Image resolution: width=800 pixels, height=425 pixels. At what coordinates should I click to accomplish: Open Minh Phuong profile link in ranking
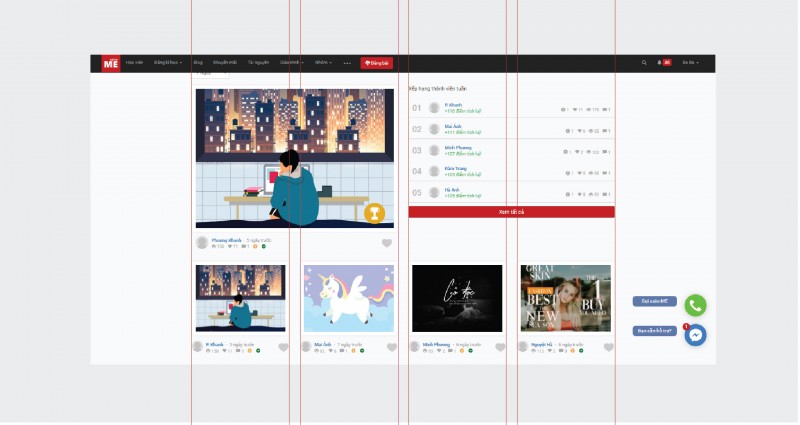[458, 147]
